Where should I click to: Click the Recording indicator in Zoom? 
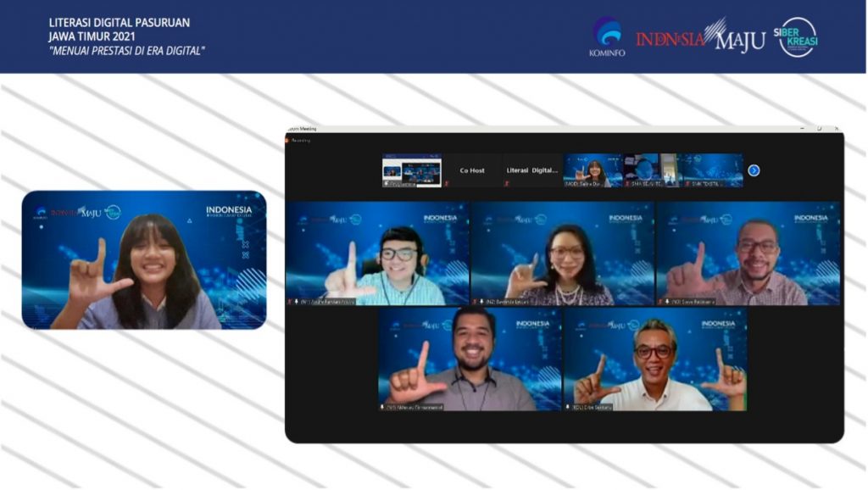298,140
